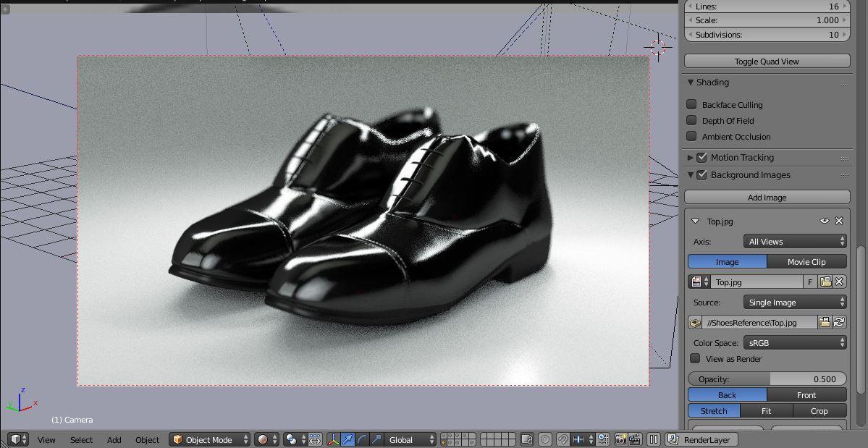The image size is (868, 448).
Task: Click the Add Image button
Action: point(767,198)
